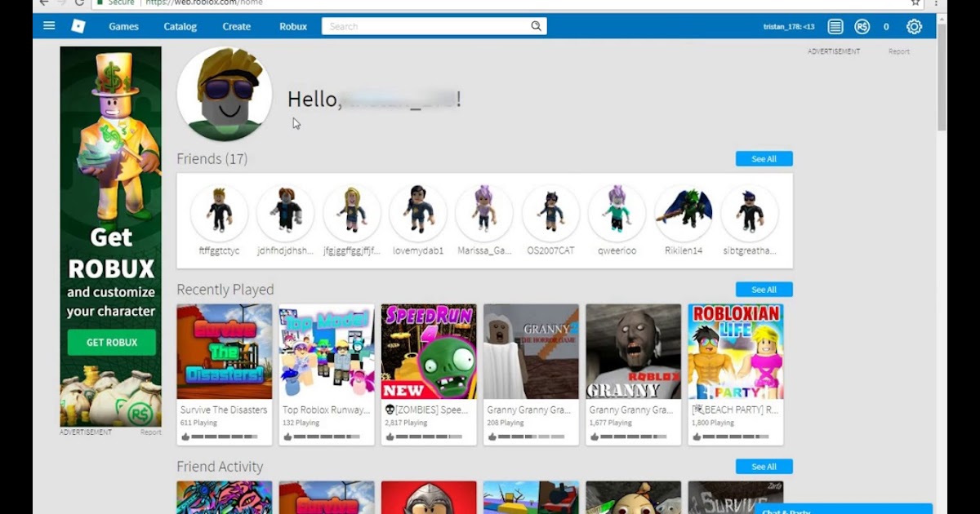Click thumbs-up icon under BEACH PARTY game
Image resolution: width=980 pixels, height=514 pixels.
697,437
